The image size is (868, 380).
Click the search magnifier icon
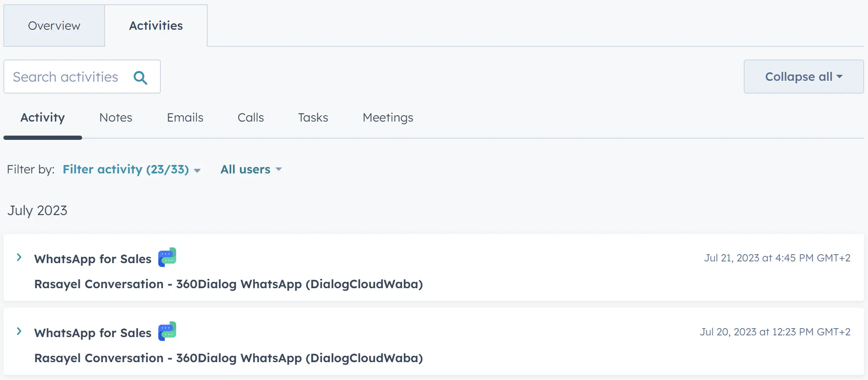140,77
